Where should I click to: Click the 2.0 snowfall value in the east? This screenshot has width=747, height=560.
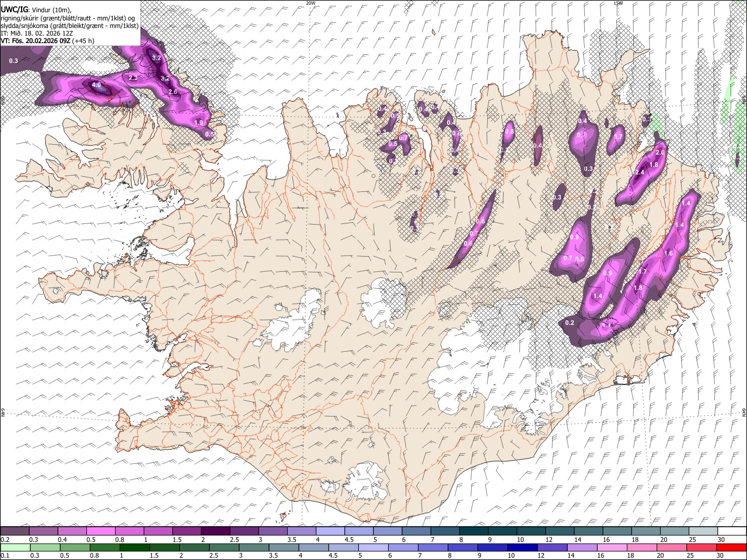661,152
